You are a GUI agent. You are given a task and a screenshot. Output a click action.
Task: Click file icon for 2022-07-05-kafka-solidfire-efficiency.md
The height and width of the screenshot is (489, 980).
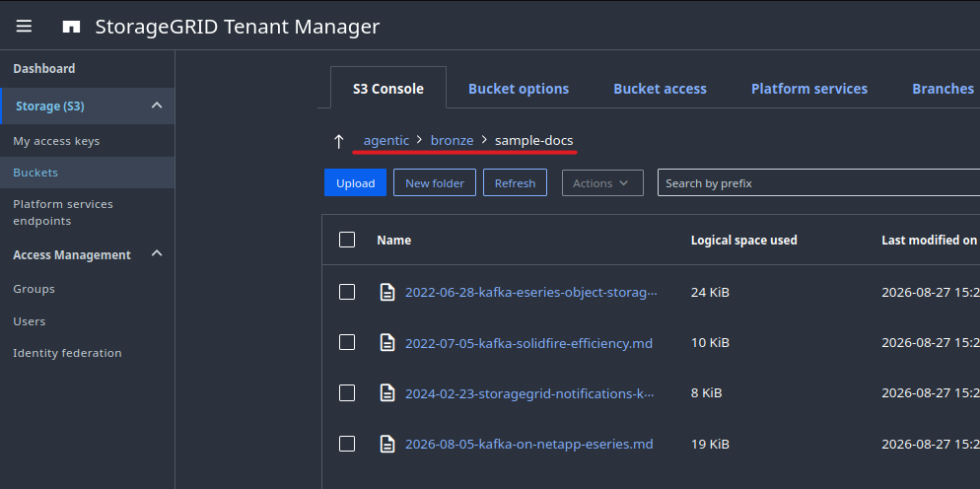pyautogui.click(x=387, y=343)
